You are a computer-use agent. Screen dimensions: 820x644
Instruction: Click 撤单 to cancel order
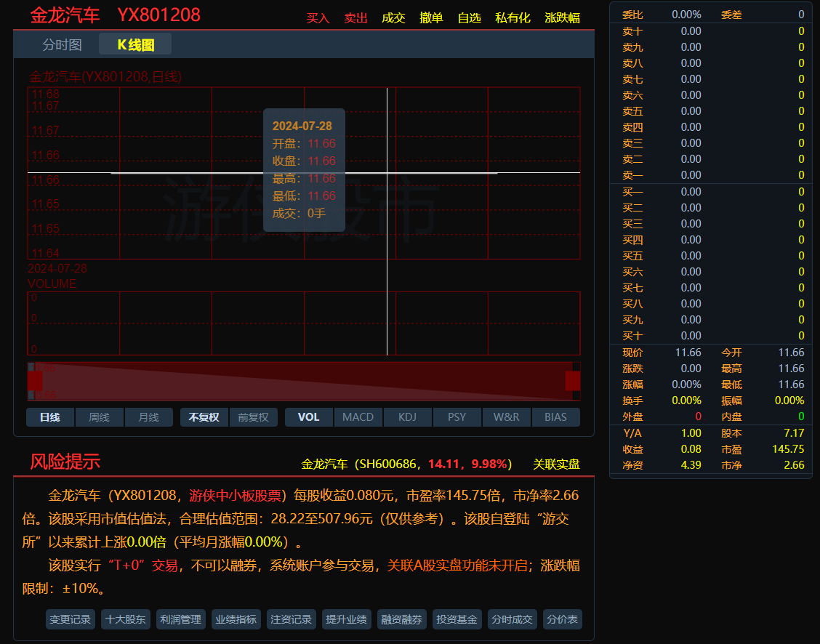431,18
